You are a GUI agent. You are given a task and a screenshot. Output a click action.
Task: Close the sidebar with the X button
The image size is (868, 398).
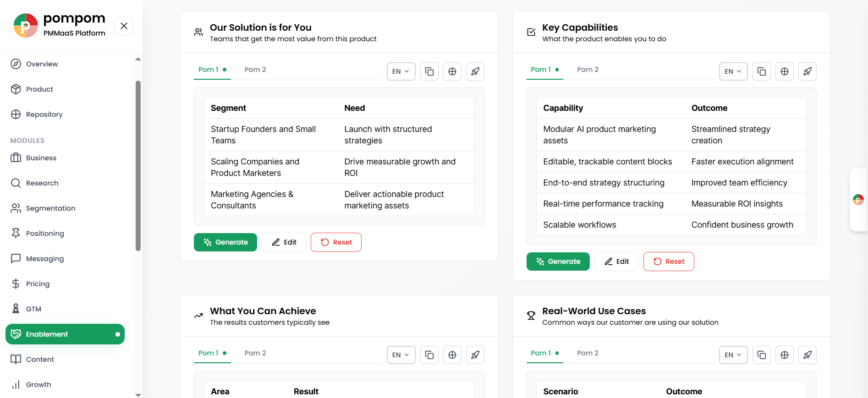[124, 26]
